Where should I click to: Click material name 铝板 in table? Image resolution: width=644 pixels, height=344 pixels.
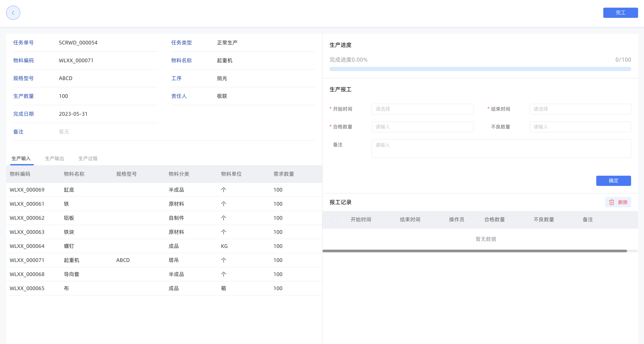pyautogui.click(x=69, y=218)
